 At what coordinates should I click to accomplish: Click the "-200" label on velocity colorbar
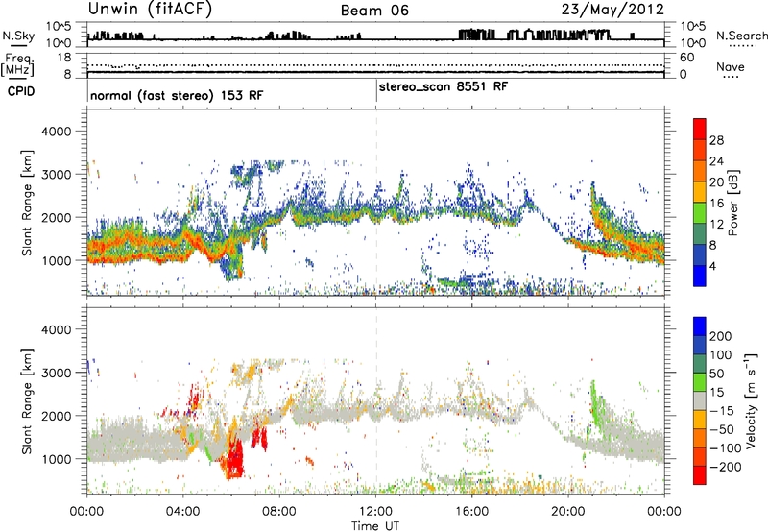pos(726,467)
